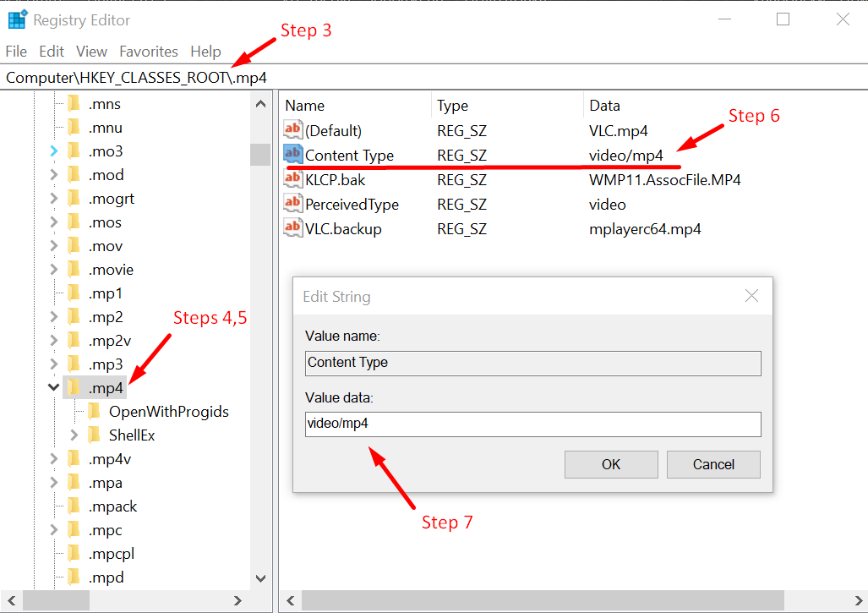
Task: Click the OpenWithProgids folder icon
Action: coord(95,412)
